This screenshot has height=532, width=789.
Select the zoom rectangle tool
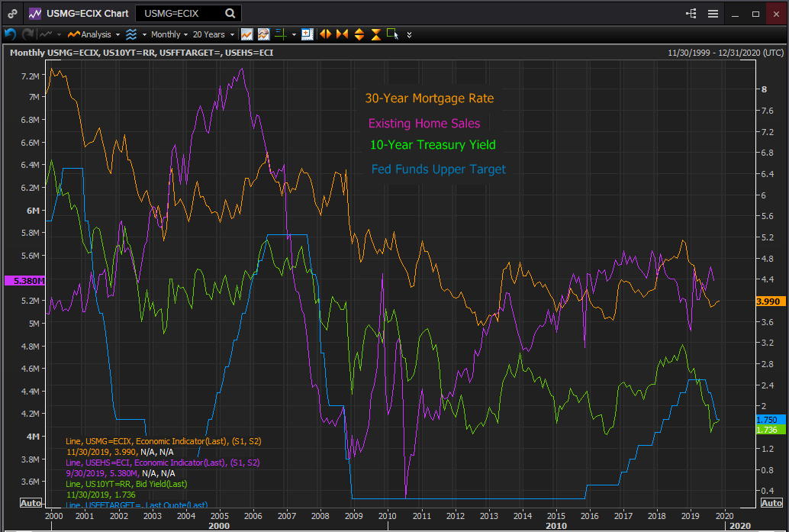(392, 34)
